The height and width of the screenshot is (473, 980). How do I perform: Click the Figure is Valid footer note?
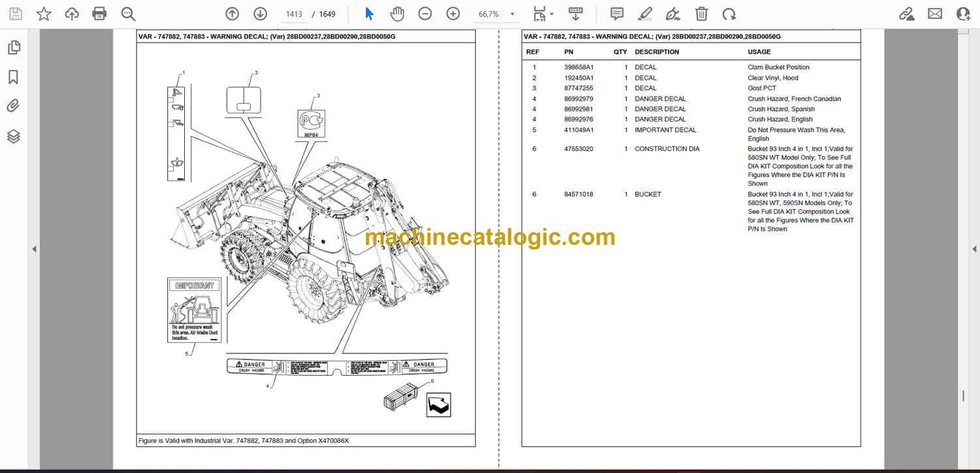[x=244, y=440]
